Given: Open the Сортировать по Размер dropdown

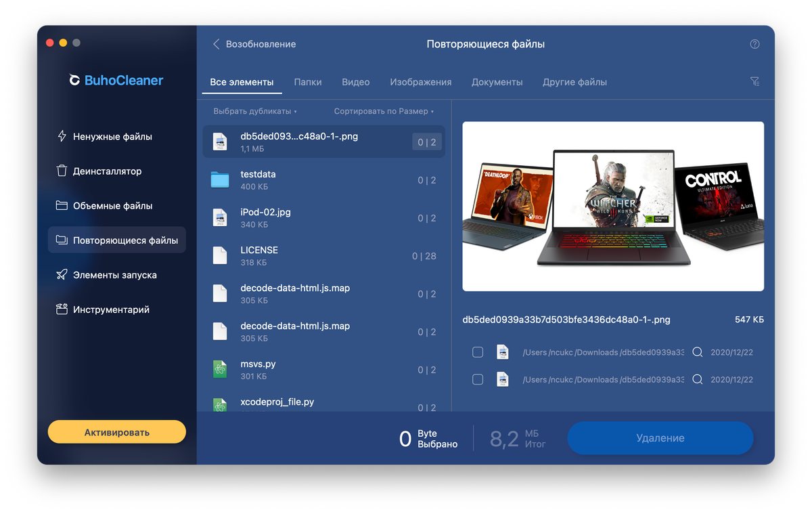Looking at the screenshot, I should tap(384, 111).
